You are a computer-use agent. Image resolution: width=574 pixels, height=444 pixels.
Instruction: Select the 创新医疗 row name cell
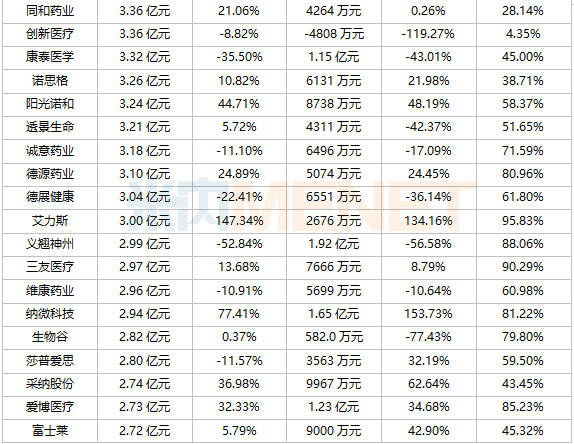click(50, 34)
